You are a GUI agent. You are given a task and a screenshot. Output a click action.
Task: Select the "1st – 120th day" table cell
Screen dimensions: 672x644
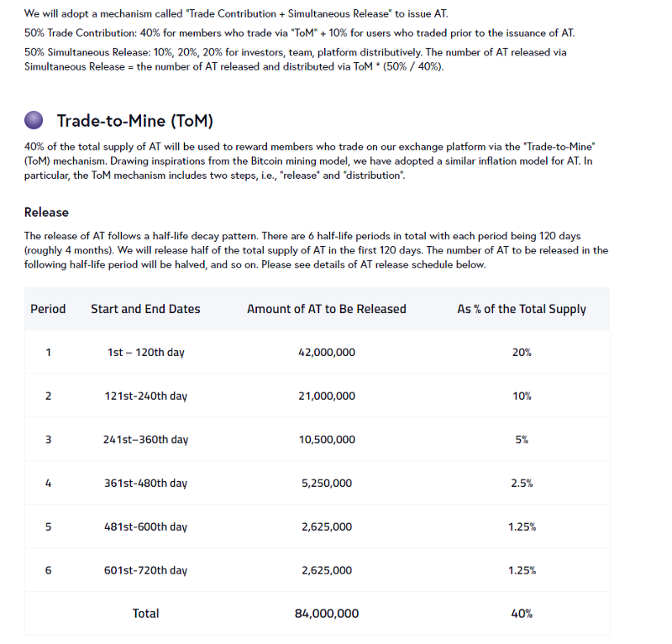pos(145,353)
